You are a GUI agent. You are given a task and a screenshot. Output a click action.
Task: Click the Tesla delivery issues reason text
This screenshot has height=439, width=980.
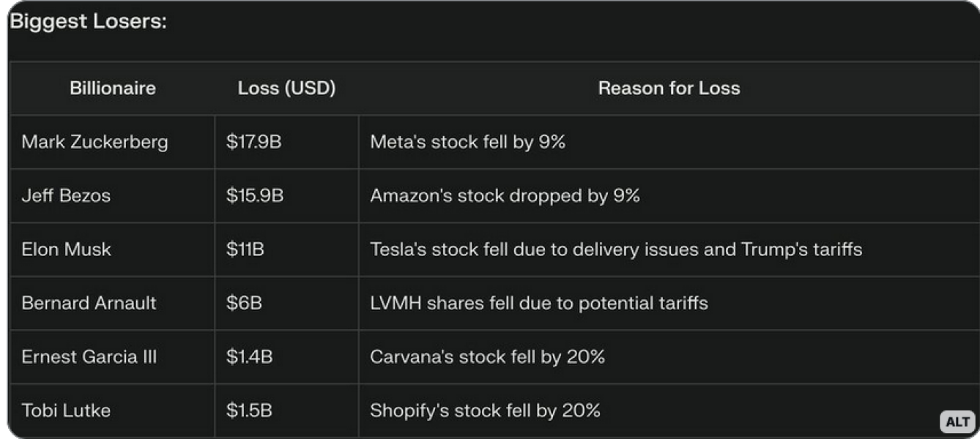tap(615, 249)
